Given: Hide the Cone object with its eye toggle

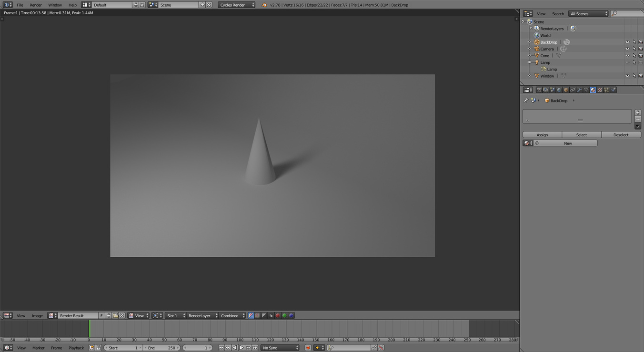Looking at the screenshot, I should coord(627,55).
